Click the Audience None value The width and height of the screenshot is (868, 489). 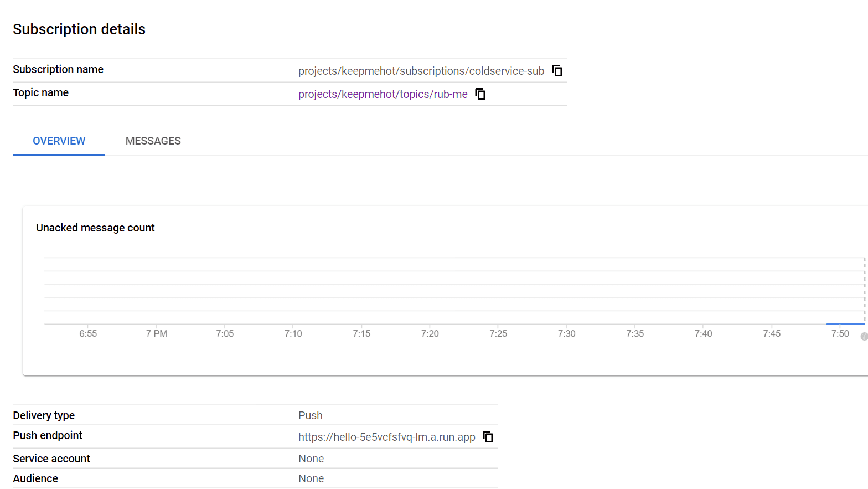pyautogui.click(x=311, y=478)
